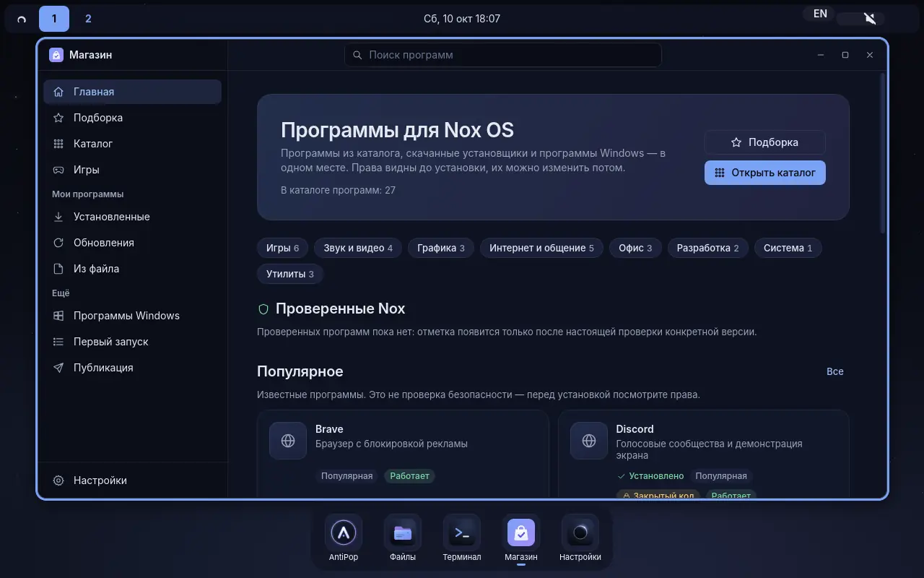924x578 pixels.
Task: Open Главная page in sidebar
Action: [132, 92]
